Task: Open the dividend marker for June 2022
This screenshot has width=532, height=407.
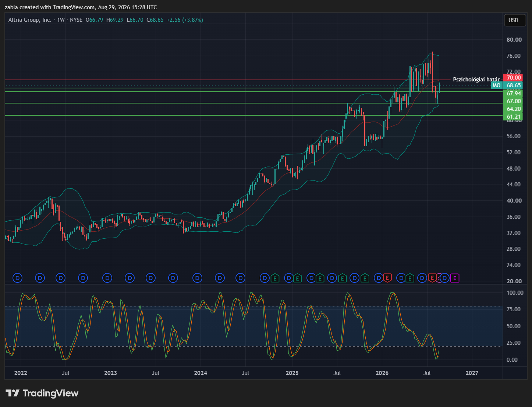Action: tap(61, 278)
